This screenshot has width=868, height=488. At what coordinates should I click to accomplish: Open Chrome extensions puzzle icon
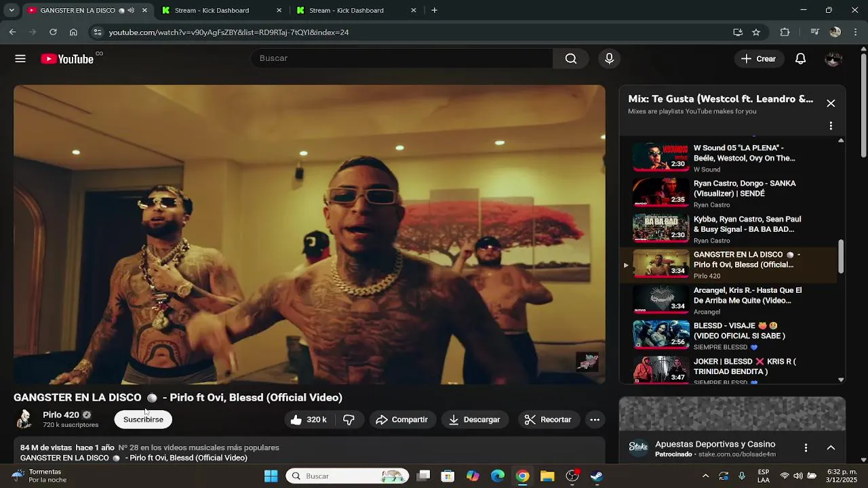(x=785, y=32)
